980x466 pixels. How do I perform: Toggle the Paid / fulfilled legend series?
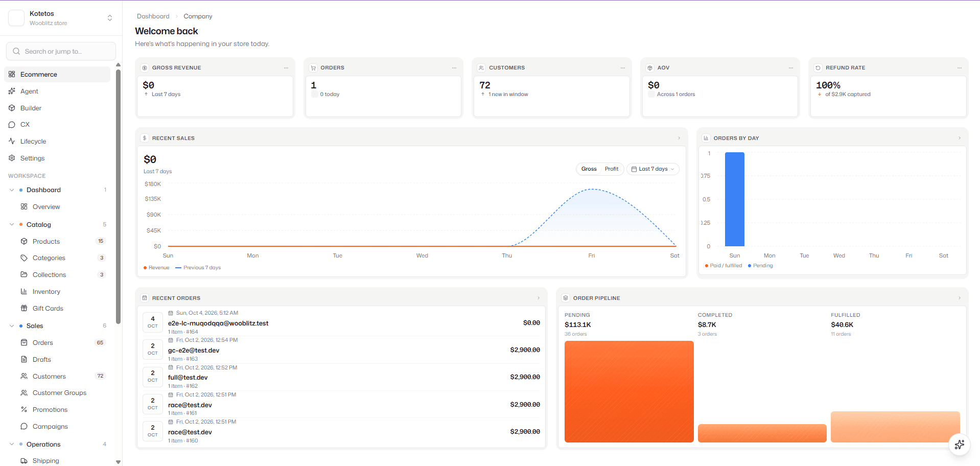(724, 266)
